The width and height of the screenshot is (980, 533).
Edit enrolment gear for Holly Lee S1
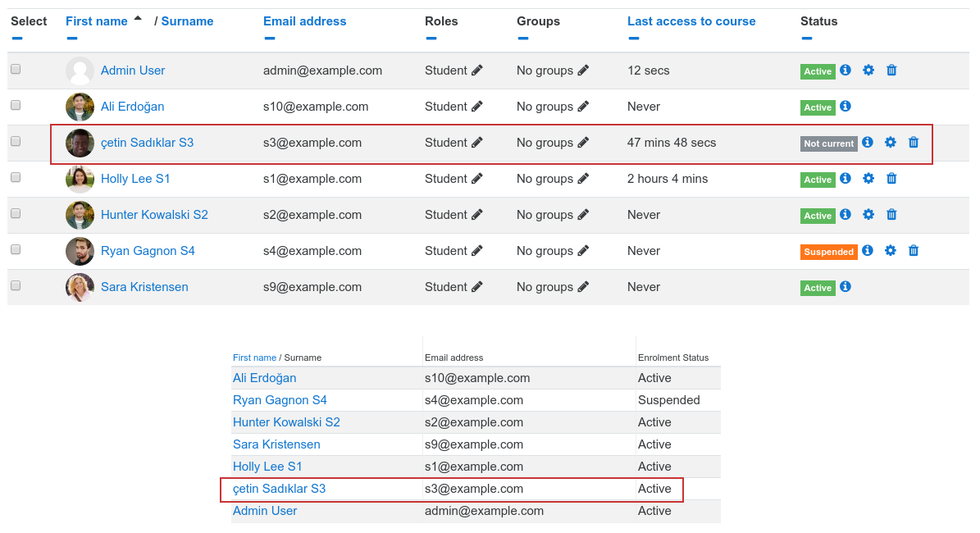point(868,179)
